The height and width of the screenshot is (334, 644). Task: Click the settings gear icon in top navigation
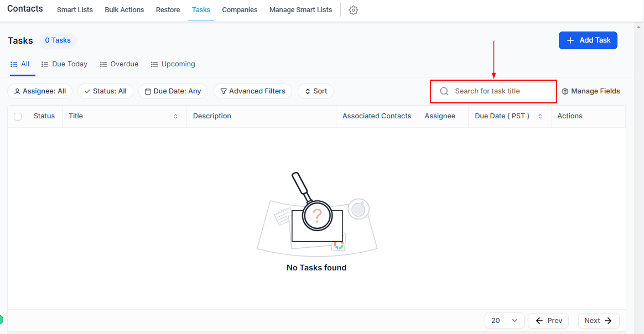pos(354,10)
